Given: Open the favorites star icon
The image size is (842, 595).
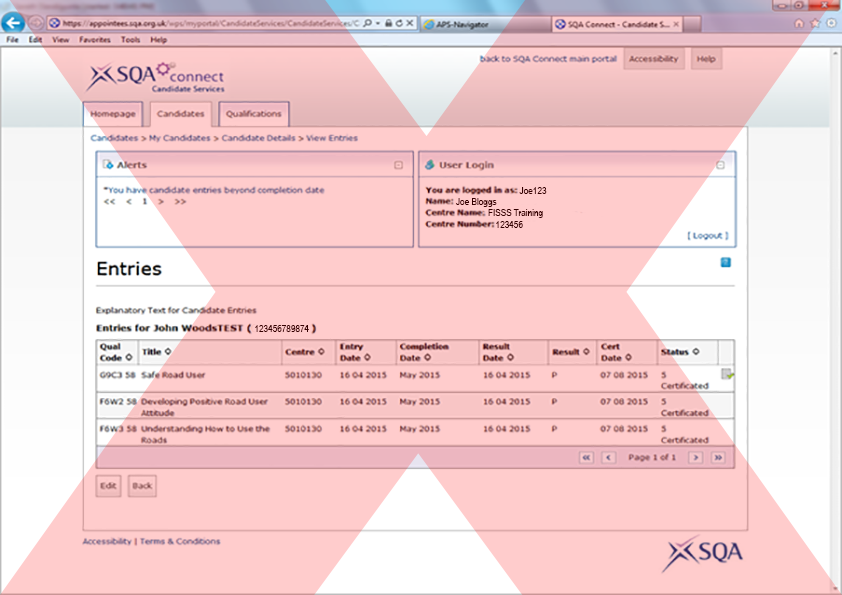Looking at the screenshot, I should [815, 23].
